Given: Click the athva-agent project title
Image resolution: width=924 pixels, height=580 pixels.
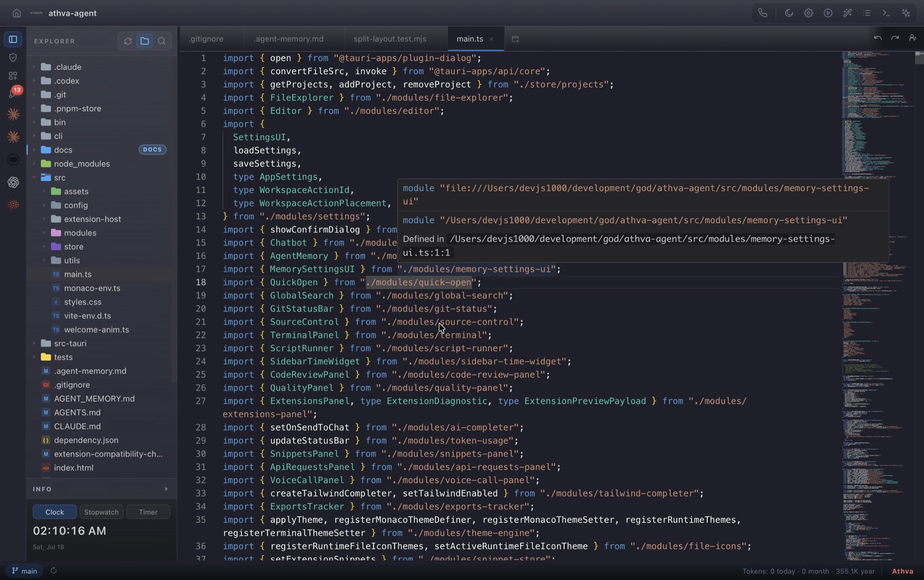Looking at the screenshot, I should tap(72, 13).
